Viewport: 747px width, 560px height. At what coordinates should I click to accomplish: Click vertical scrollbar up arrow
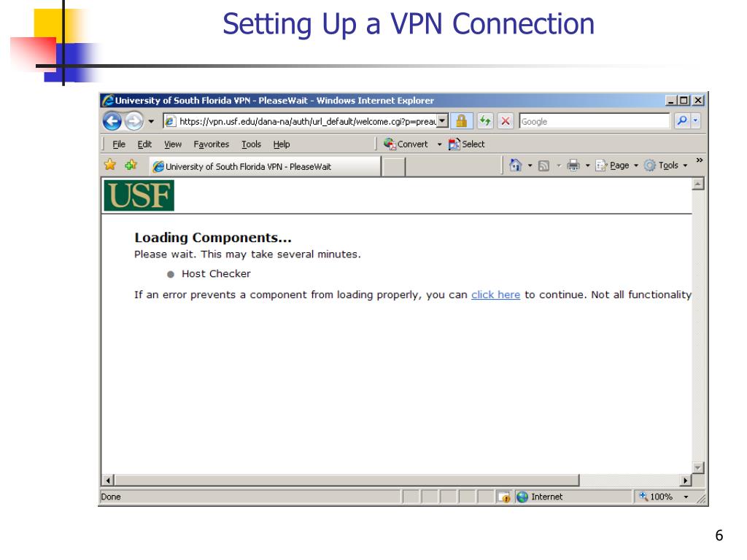(x=698, y=184)
